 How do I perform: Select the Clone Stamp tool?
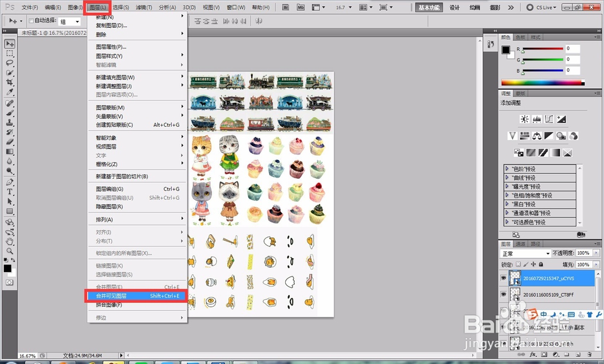coord(10,123)
